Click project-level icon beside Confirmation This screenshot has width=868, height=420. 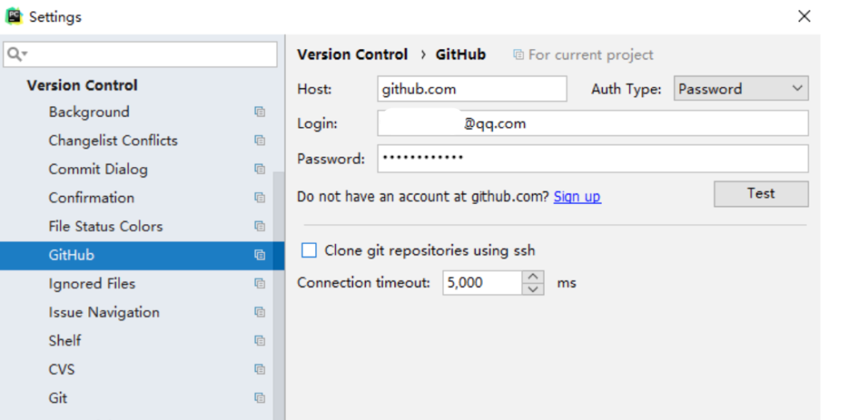click(x=260, y=198)
